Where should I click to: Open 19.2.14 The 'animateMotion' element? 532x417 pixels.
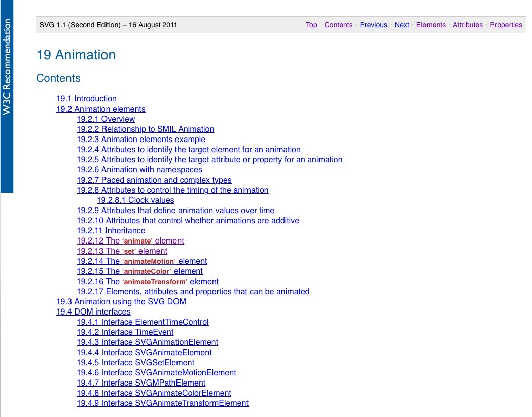pos(142,261)
